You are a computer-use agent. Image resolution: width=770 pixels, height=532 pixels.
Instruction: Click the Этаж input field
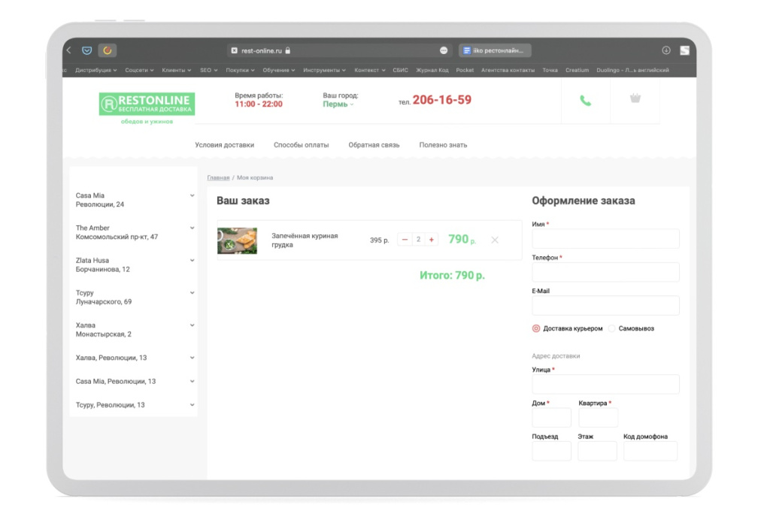coord(597,451)
